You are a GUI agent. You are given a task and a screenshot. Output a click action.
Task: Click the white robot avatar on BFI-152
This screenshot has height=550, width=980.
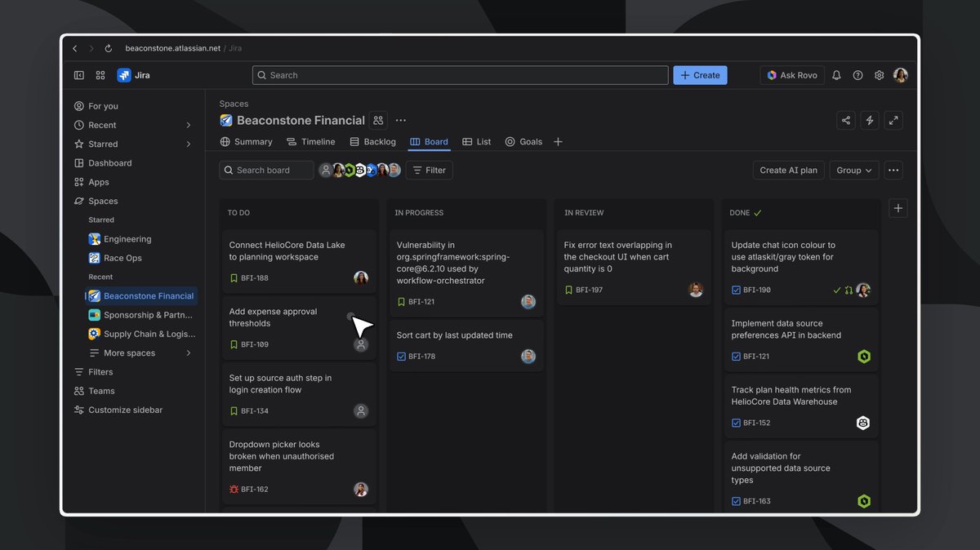point(863,423)
